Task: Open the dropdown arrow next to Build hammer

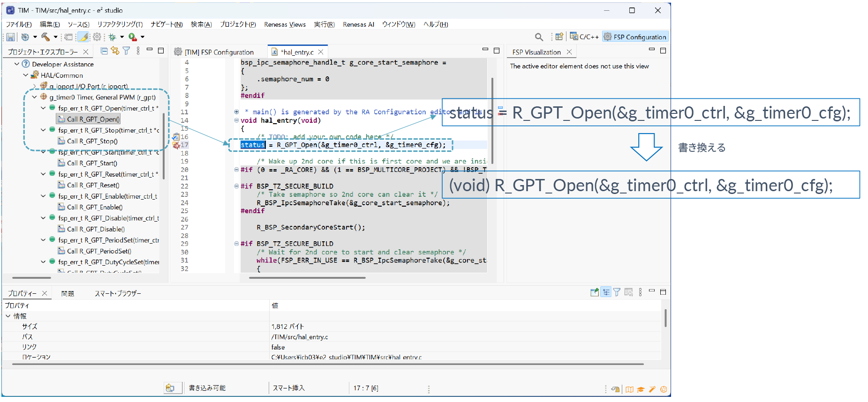Action: [x=55, y=37]
